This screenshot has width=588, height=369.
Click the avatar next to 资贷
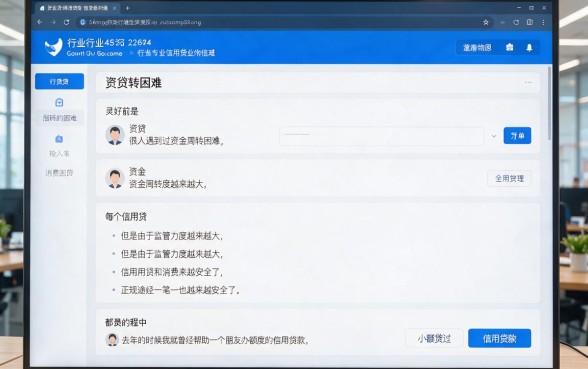[x=115, y=135]
